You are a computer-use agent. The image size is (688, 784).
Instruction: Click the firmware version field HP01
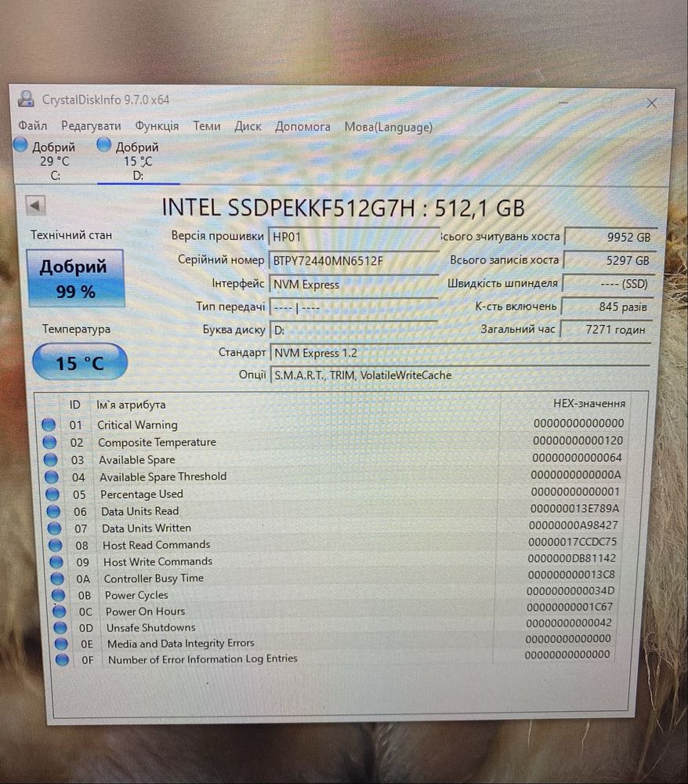353,237
